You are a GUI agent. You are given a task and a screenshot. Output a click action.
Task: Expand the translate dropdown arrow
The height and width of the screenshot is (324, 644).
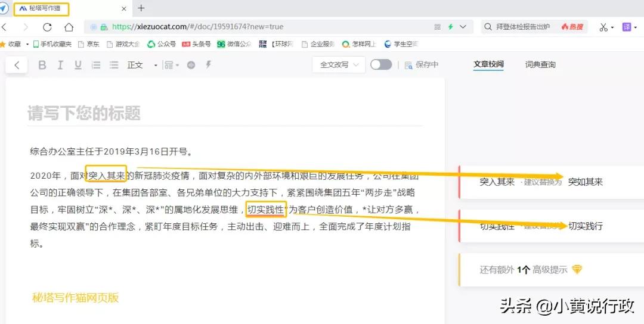[636, 28]
